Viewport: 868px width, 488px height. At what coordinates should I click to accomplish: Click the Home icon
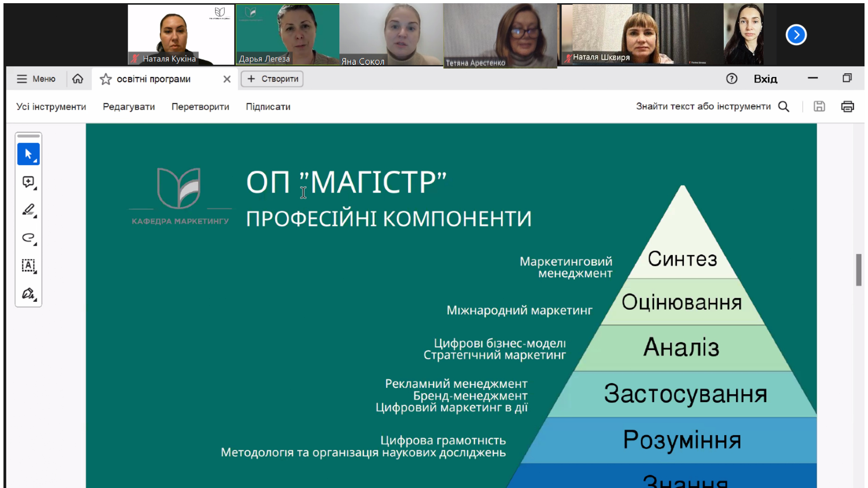[x=78, y=79]
